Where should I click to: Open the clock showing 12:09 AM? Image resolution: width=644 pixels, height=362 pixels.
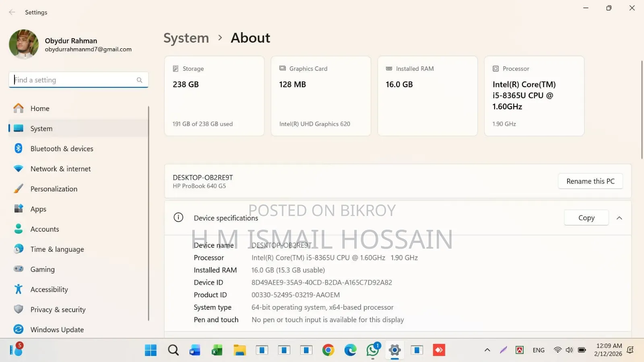608,350
